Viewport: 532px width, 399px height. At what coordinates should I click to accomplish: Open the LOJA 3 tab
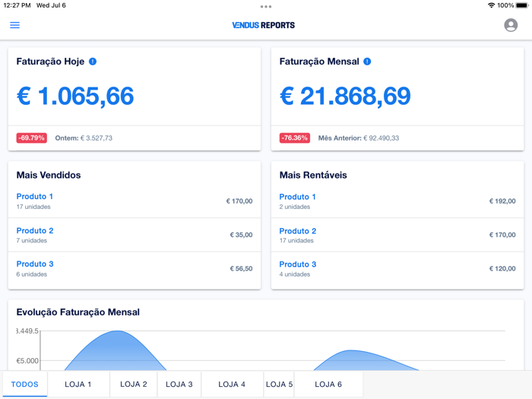[x=179, y=384]
